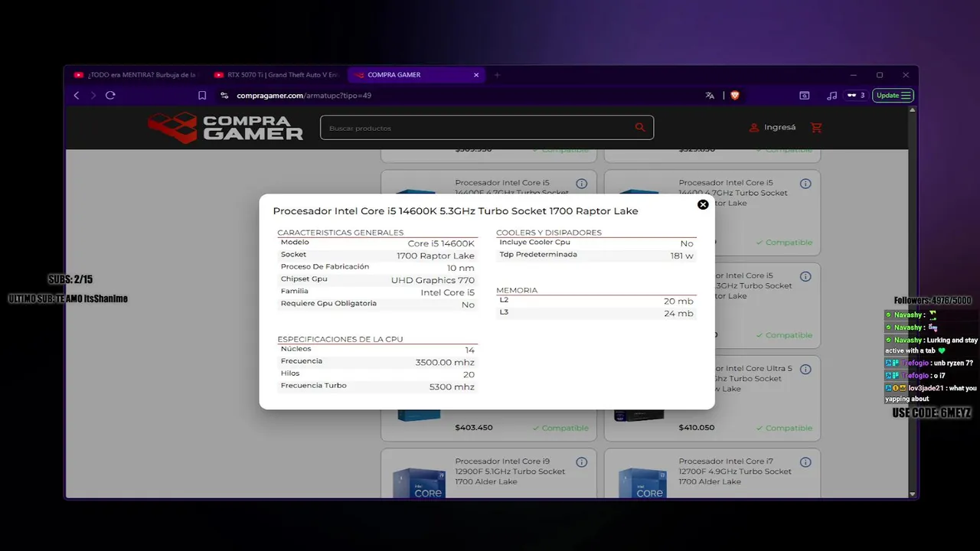Click Compatible label beside $410.050
The width and height of the screenshot is (980, 551).
(x=784, y=428)
